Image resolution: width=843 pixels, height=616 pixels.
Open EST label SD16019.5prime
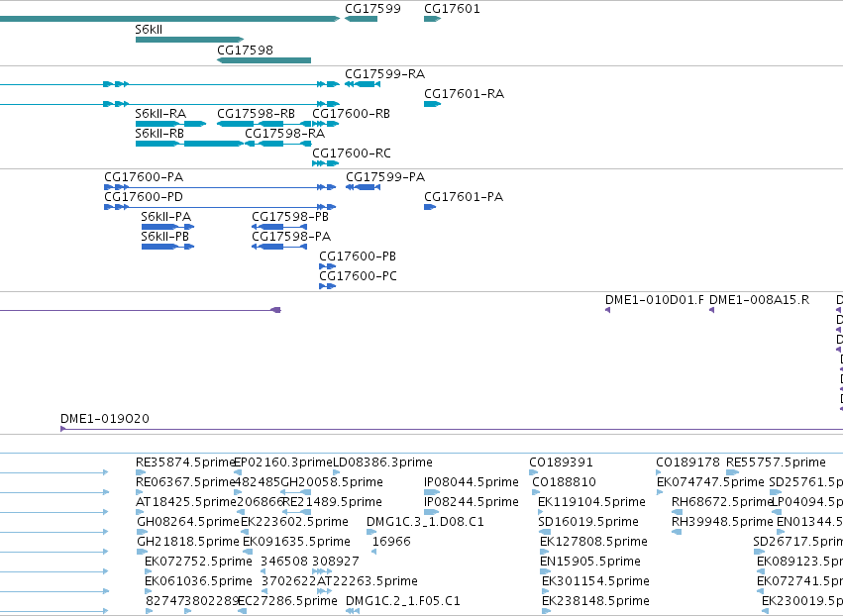pyautogui.click(x=588, y=522)
